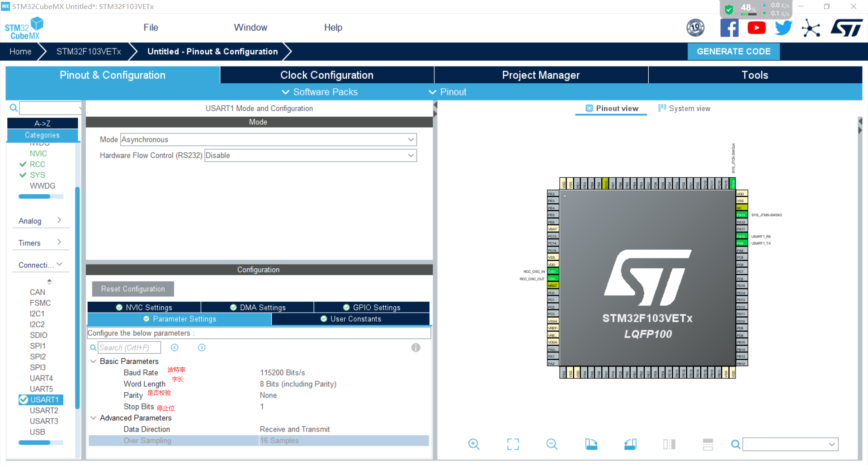Open the Window menu
Image resolution: width=868 pixels, height=466 pixels.
(250, 28)
